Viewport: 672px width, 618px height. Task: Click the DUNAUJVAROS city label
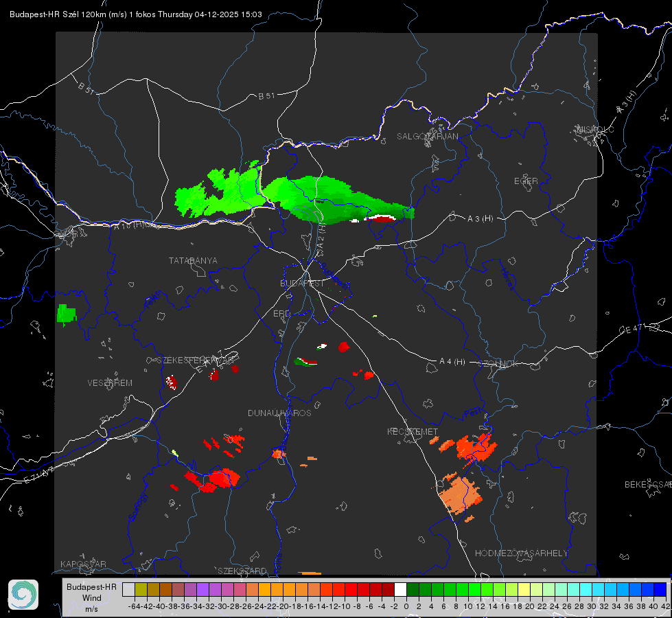(279, 413)
